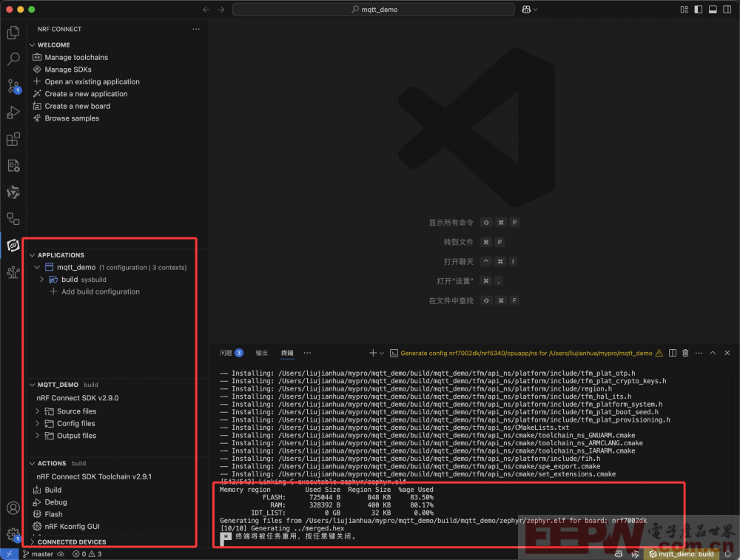Click errors and warnings status indicator

click(x=87, y=554)
